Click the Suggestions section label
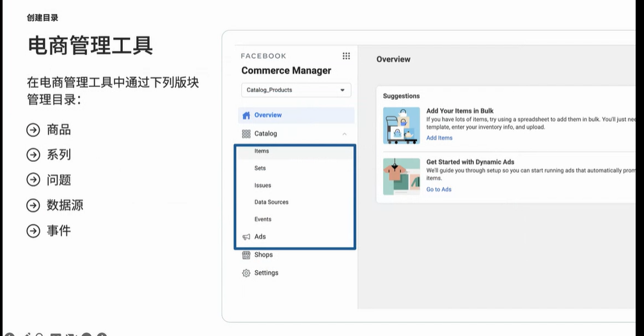 [x=401, y=96]
